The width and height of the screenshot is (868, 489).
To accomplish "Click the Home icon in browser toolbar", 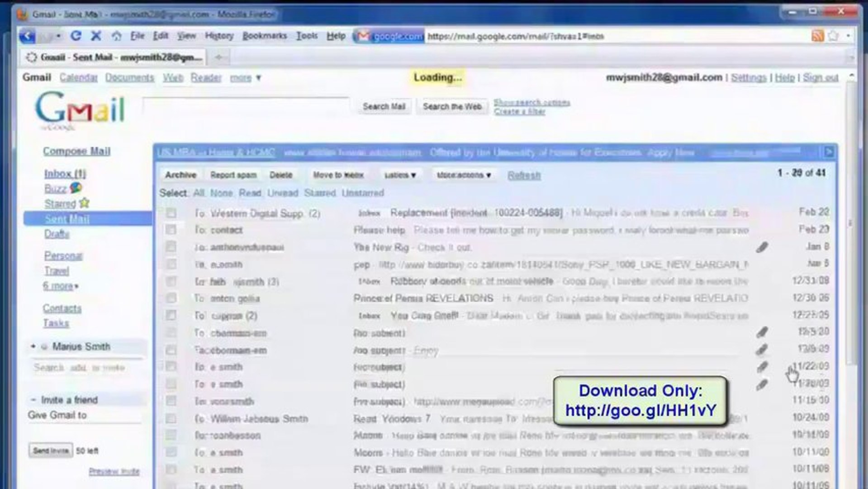I will pyautogui.click(x=117, y=35).
